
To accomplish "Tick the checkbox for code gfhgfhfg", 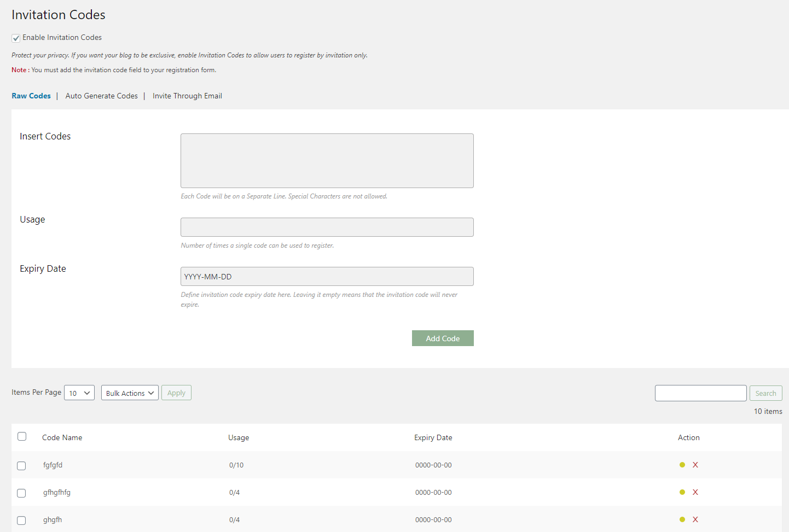I will (21, 493).
